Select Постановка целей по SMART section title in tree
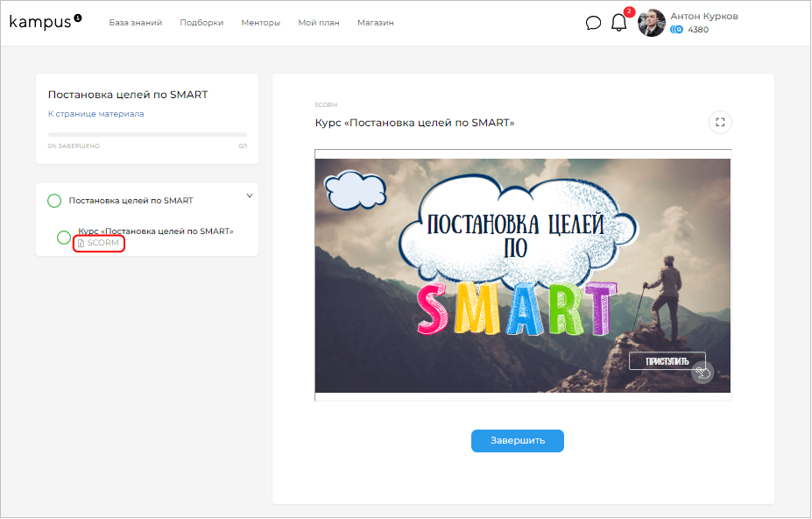 (131, 201)
